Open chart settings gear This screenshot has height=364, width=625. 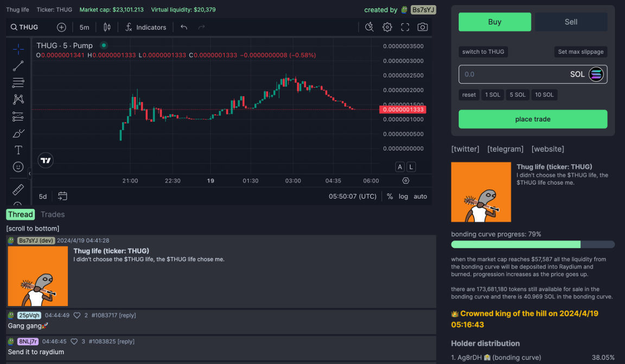pyautogui.click(x=387, y=27)
